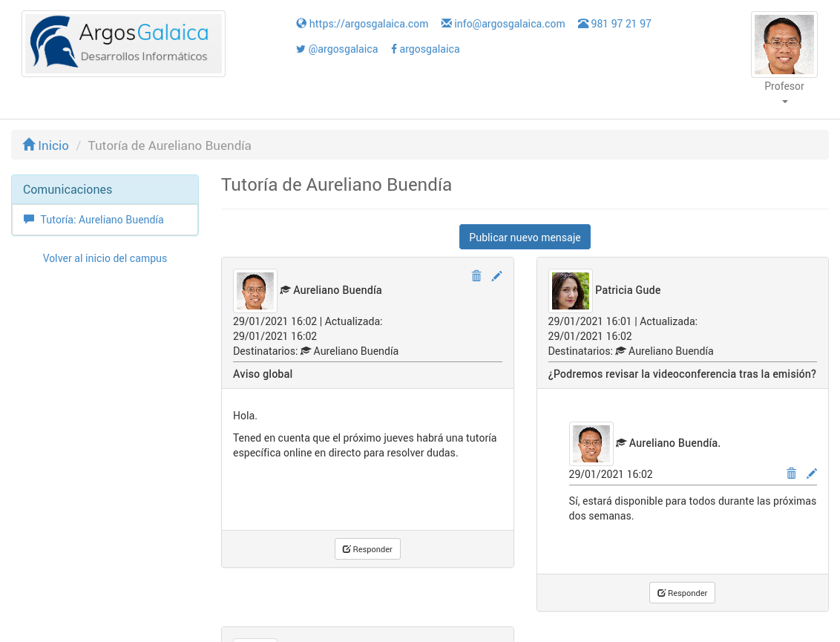The image size is (840, 642).
Task: Open the @argosgalaica Twitter link
Action: [x=343, y=49]
